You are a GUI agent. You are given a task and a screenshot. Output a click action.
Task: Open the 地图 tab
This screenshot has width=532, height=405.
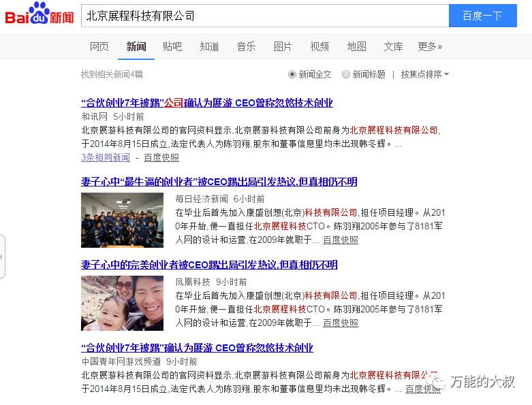[x=356, y=46]
